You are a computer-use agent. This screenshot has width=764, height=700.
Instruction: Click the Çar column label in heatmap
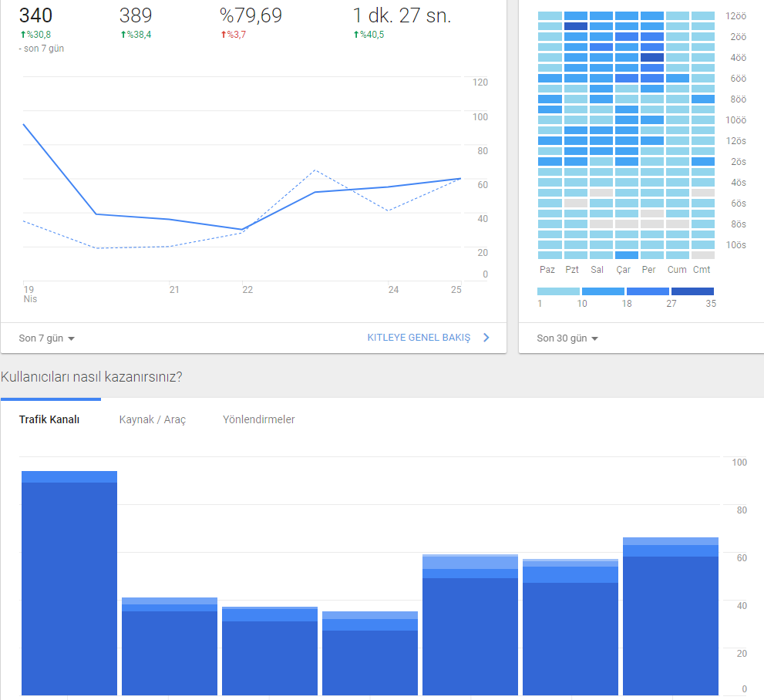(x=623, y=270)
